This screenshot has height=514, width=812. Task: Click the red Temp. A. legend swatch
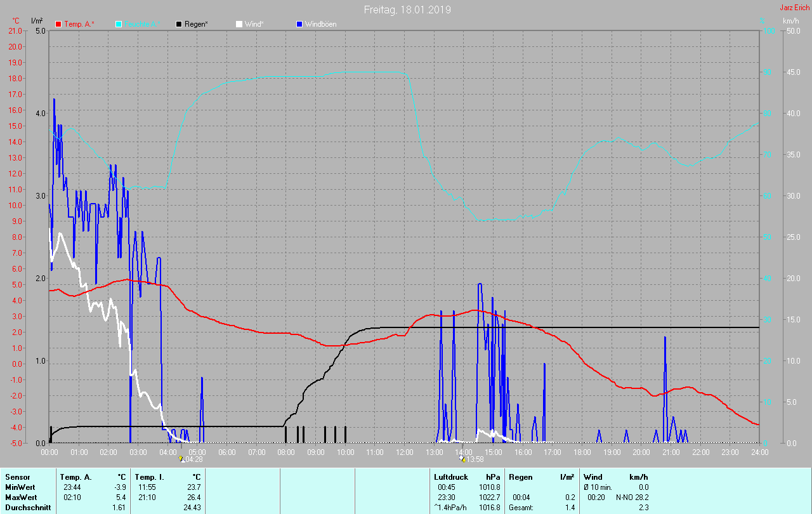(x=59, y=24)
